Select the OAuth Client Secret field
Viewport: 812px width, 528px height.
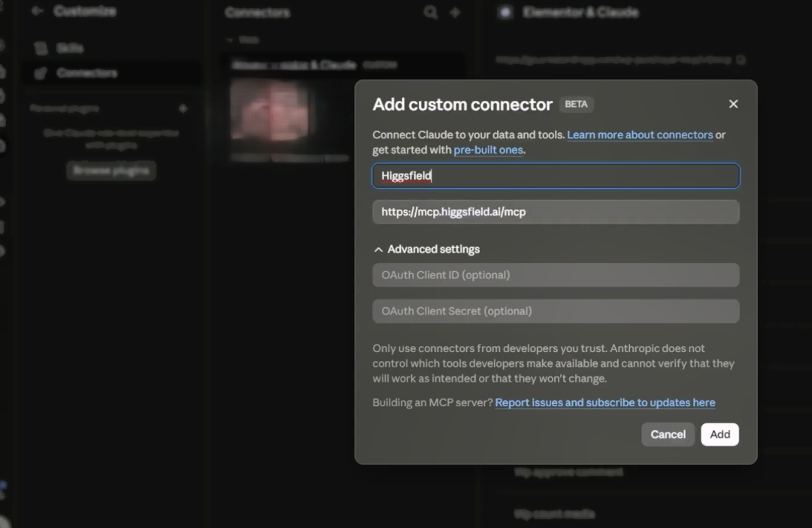(x=556, y=311)
